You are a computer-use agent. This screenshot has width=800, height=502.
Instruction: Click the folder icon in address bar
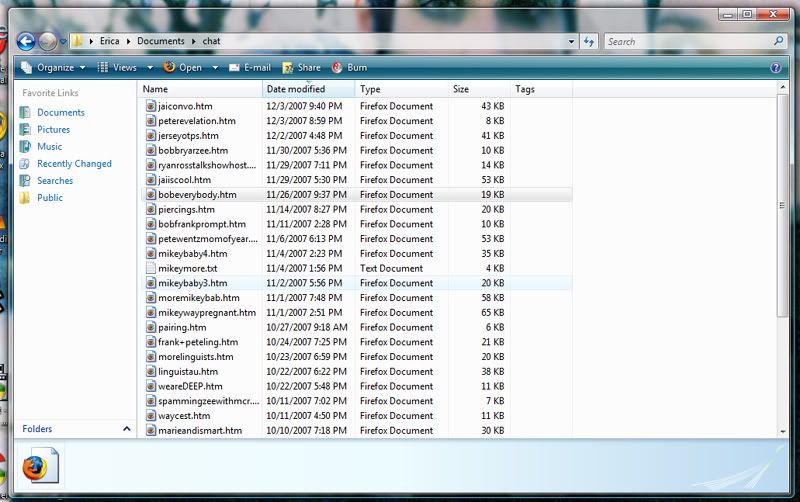coord(77,41)
